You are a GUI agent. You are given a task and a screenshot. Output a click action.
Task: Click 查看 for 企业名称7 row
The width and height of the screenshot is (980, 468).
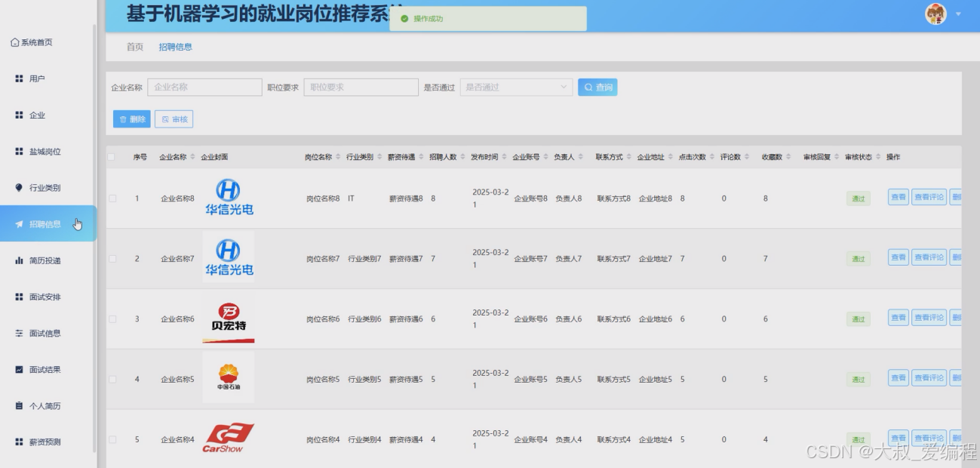click(899, 257)
